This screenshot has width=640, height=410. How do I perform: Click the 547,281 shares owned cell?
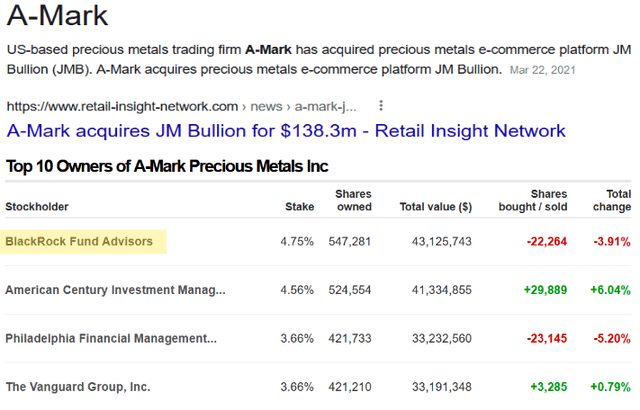click(350, 242)
